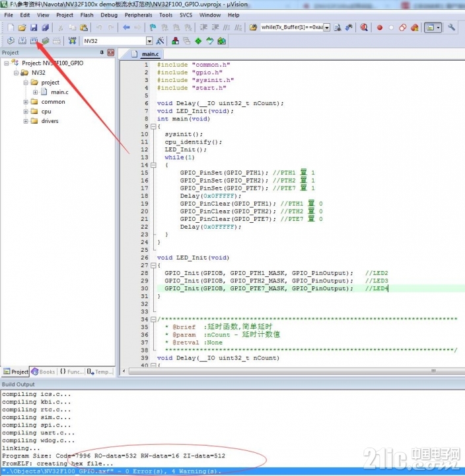The height and width of the screenshot is (476, 465).
Task: Comment out the selected lines
Action: click(227, 27)
